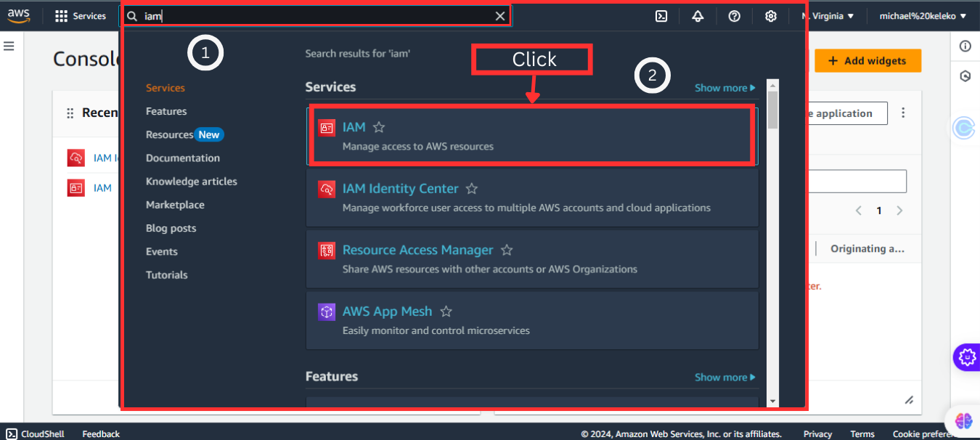Go to next page in applications widget
Image resolution: width=980 pixels, height=440 pixels.
[x=899, y=211]
